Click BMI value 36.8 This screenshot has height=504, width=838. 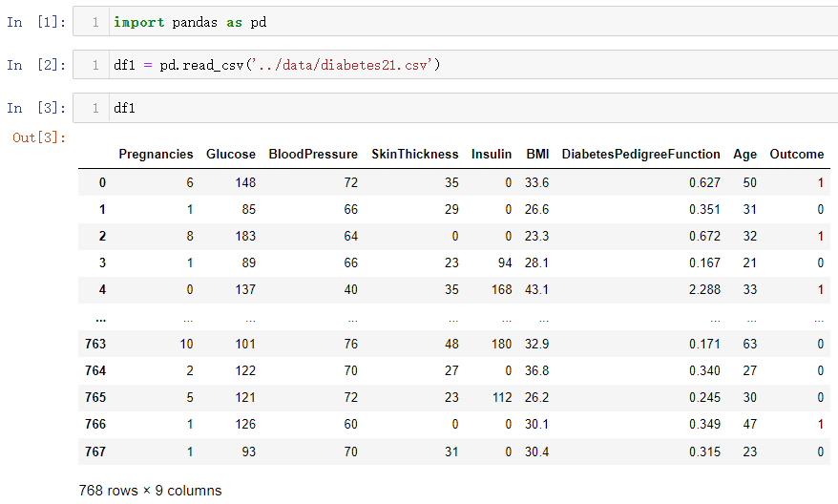coord(536,370)
